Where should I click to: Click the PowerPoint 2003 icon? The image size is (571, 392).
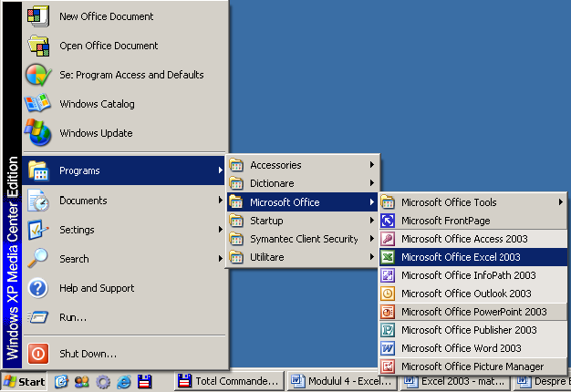pos(388,312)
